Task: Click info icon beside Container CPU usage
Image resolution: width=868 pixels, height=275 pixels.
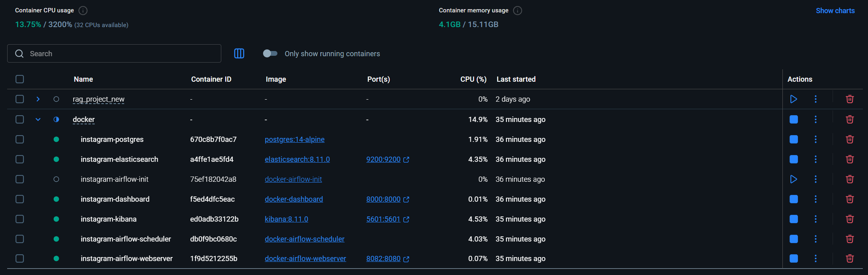Action: coord(83,11)
